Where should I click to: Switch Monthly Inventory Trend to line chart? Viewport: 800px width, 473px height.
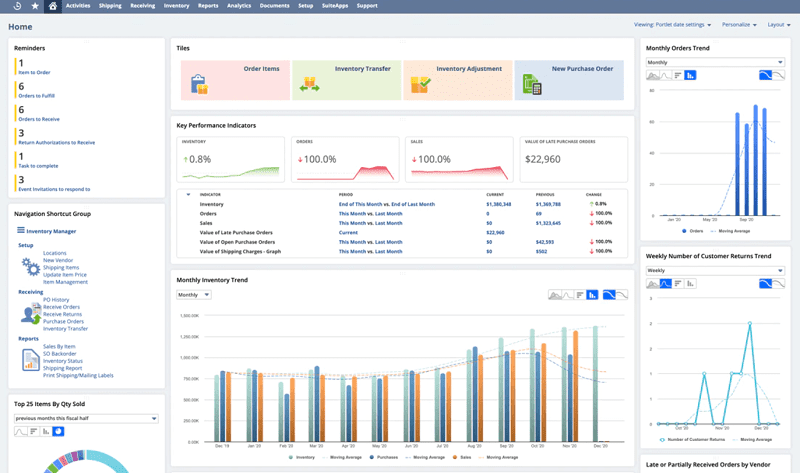coord(567,295)
